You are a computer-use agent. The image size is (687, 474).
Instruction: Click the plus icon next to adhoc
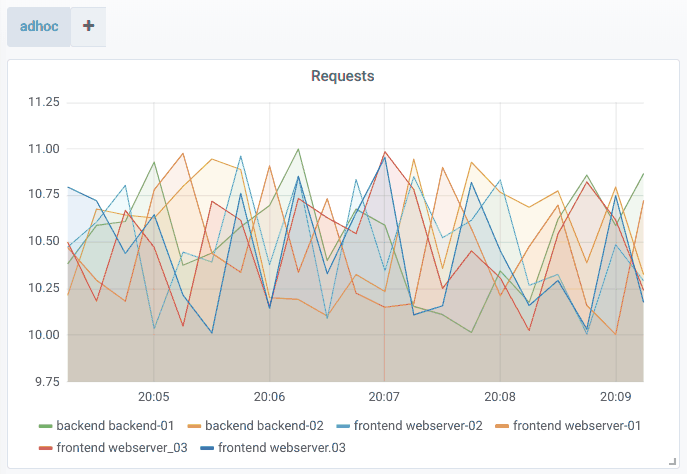pyautogui.click(x=88, y=27)
